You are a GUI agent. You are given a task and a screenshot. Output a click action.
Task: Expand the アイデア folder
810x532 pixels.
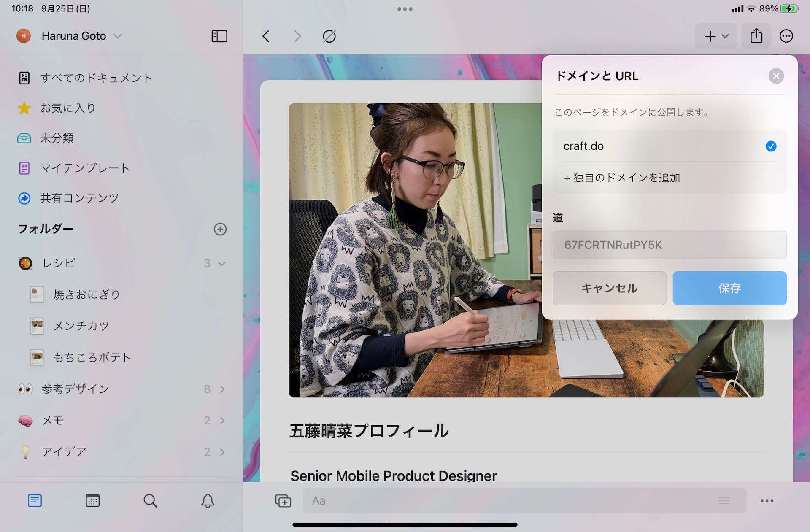(222, 452)
